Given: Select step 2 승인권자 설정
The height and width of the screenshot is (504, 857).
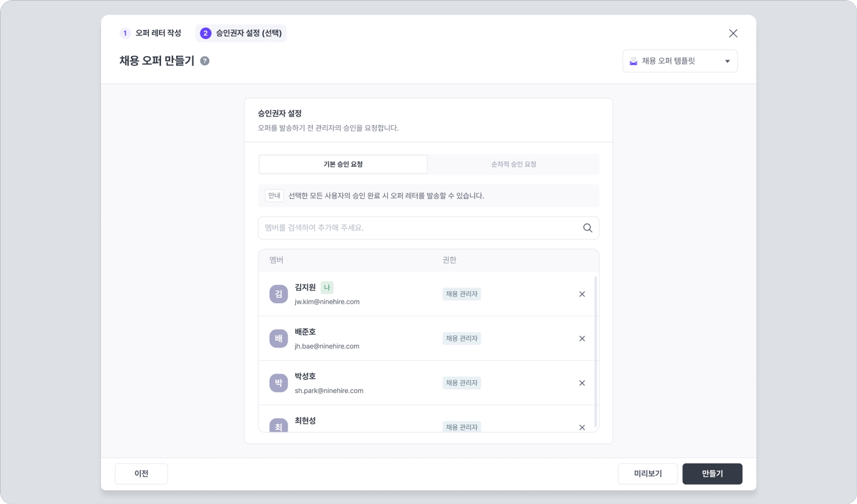Looking at the screenshot, I should coord(241,33).
